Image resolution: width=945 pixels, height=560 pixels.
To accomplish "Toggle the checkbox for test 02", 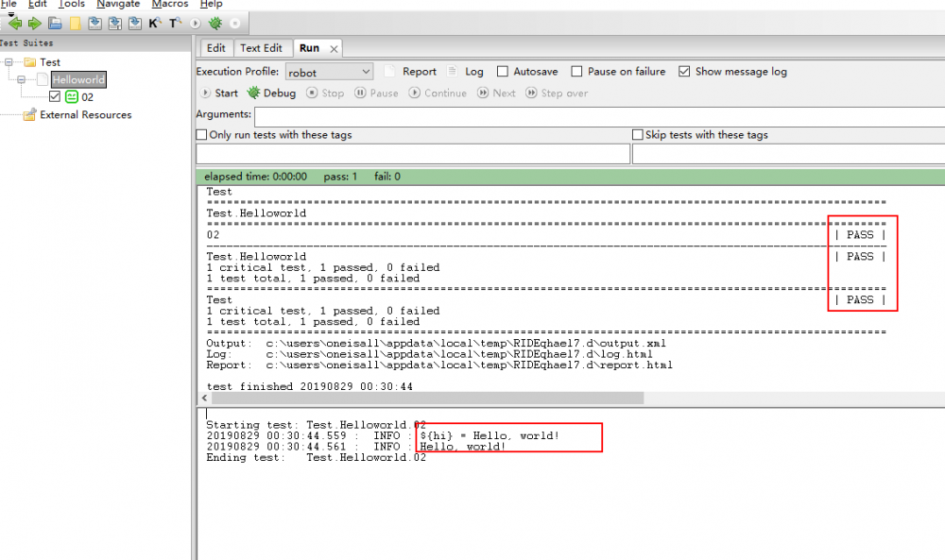I will [55, 96].
